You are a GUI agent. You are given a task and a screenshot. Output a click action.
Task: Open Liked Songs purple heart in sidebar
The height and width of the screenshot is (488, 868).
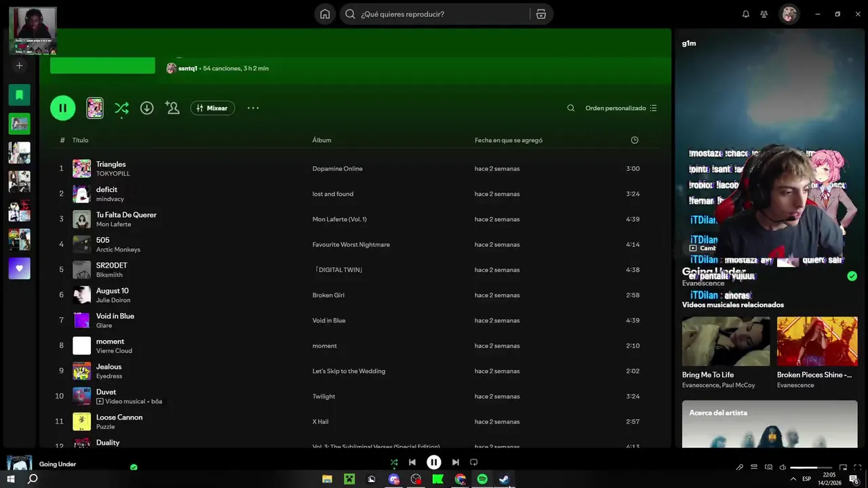(19, 268)
